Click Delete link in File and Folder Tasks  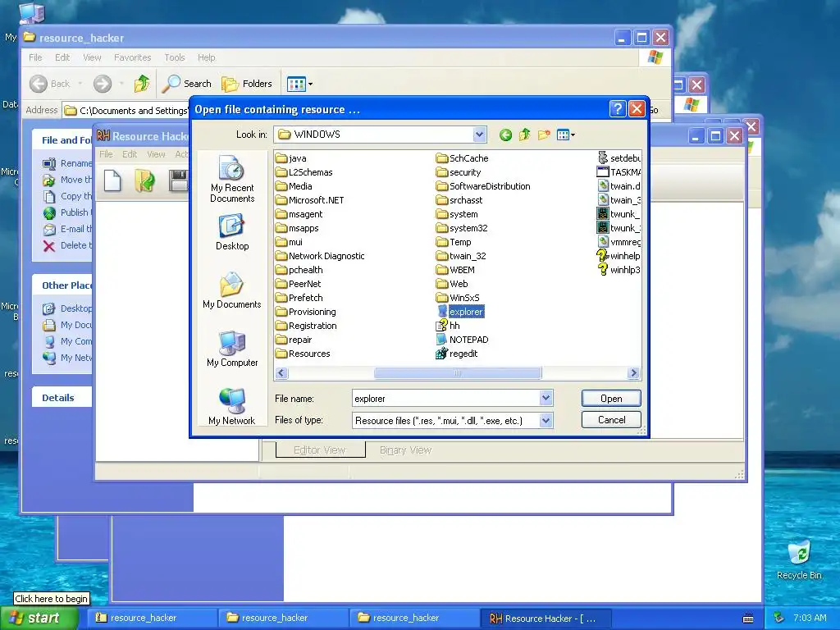67,245
